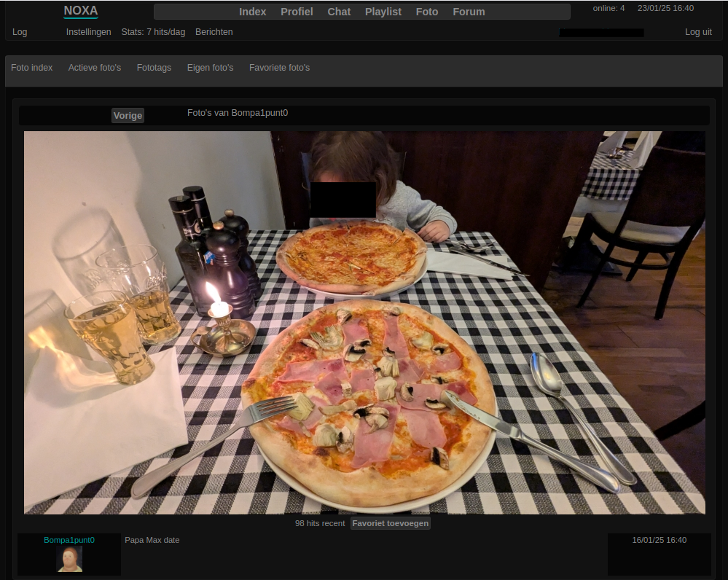The height and width of the screenshot is (580, 728).
Task: Select the Foto menu item
Action: [x=427, y=12]
